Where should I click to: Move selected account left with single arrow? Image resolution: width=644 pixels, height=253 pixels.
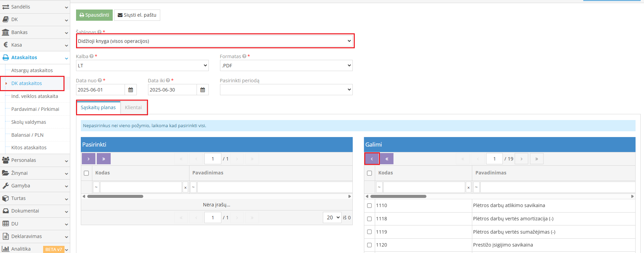[372, 159]
